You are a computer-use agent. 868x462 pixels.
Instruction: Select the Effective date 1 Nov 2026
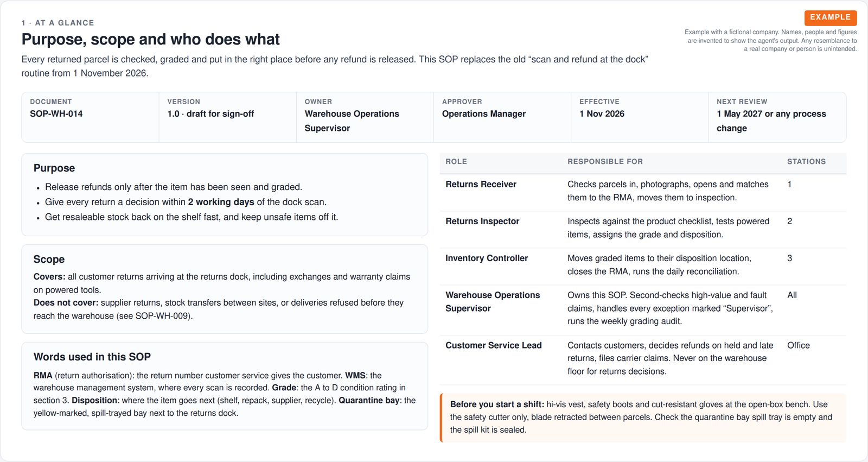click(x=602, y=114)
